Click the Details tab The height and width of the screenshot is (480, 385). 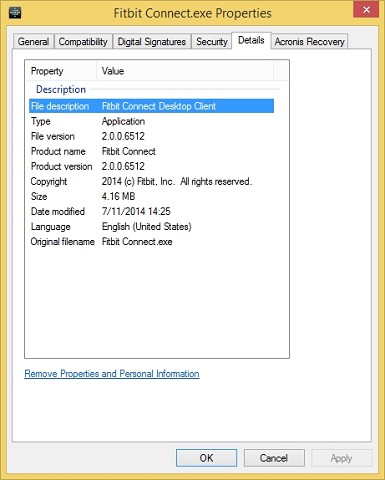[x=251, y=40]
